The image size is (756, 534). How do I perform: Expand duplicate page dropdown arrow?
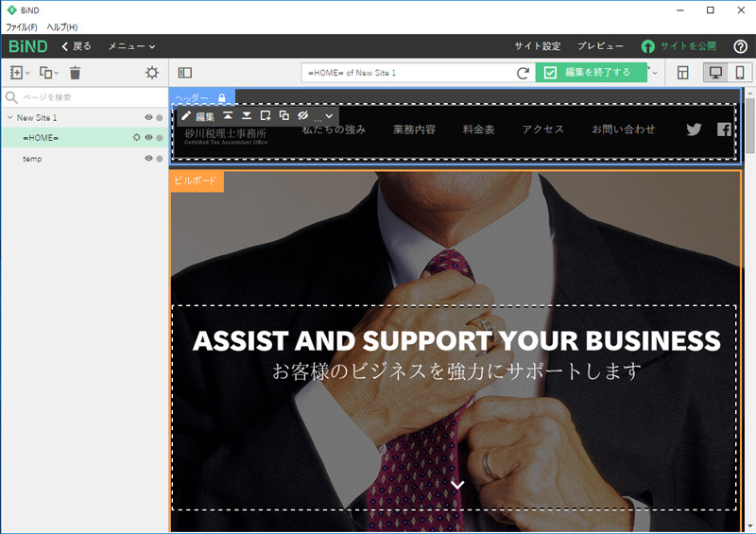tap(57, 73)
